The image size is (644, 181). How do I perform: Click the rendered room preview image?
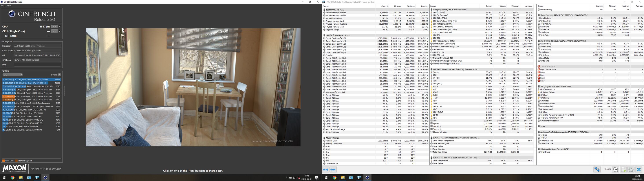[x=193, y=87]
